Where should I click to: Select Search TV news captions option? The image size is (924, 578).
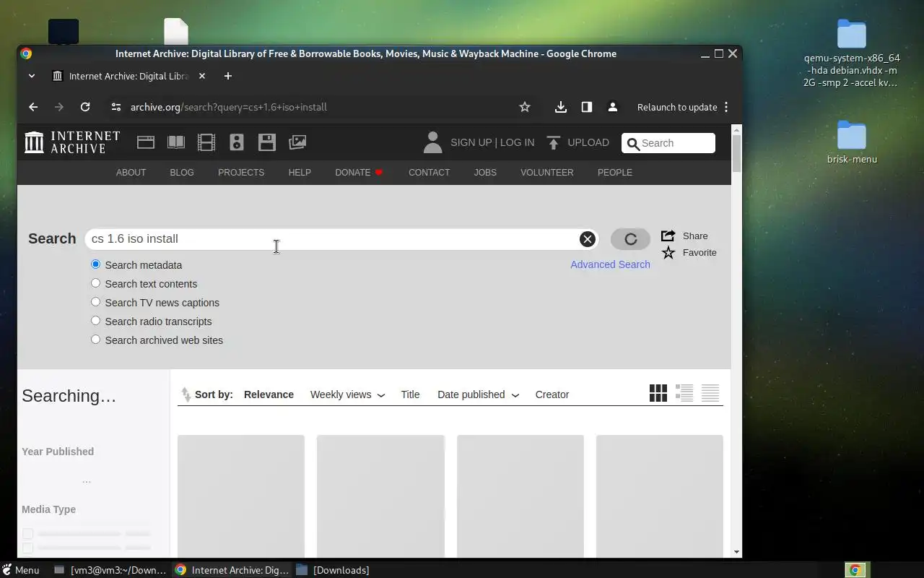point(95,302)
